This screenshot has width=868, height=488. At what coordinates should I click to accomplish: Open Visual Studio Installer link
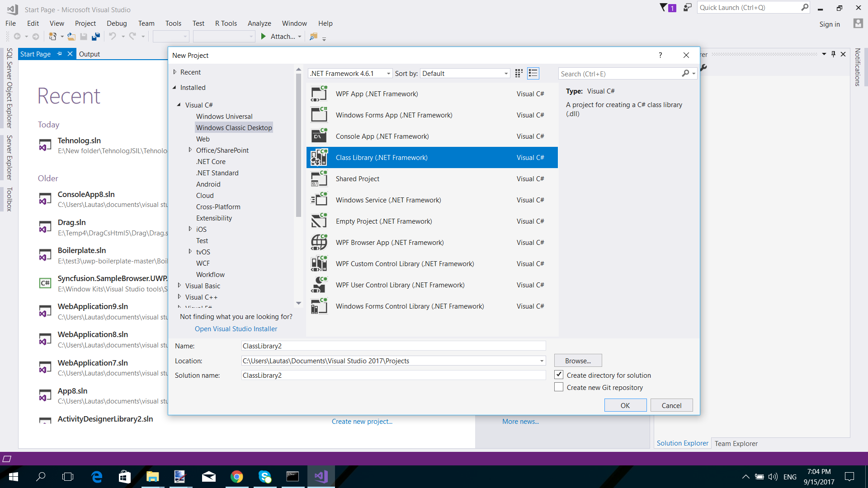[x=236, y=329]
